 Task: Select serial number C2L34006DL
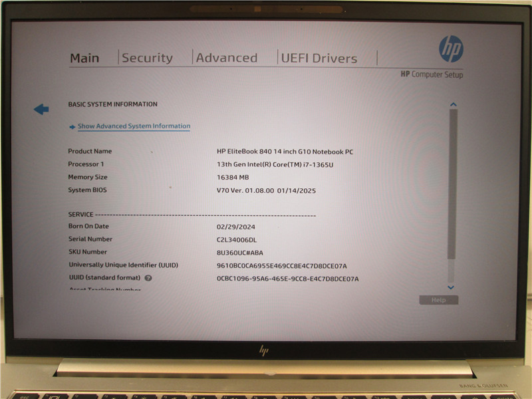pyautogui.click(x=237, y=240)
